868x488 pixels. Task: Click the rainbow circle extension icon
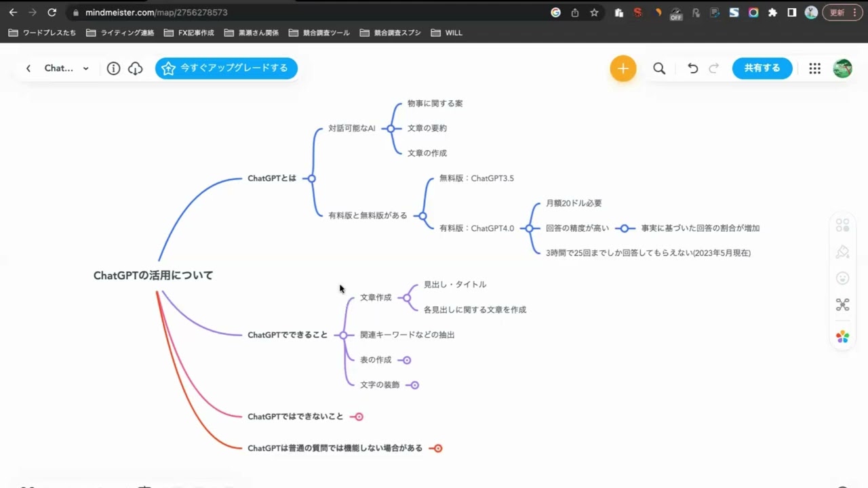click(753, 12)
